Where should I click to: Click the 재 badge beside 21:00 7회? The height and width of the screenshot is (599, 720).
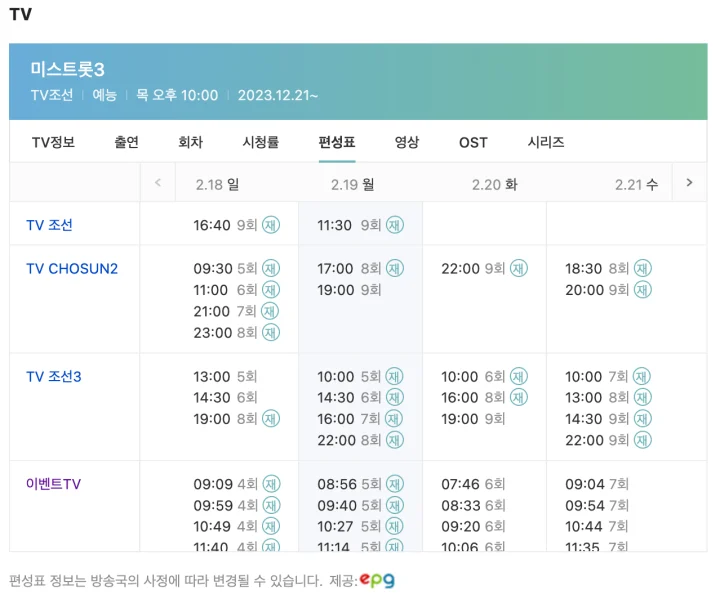click(270, 311)
